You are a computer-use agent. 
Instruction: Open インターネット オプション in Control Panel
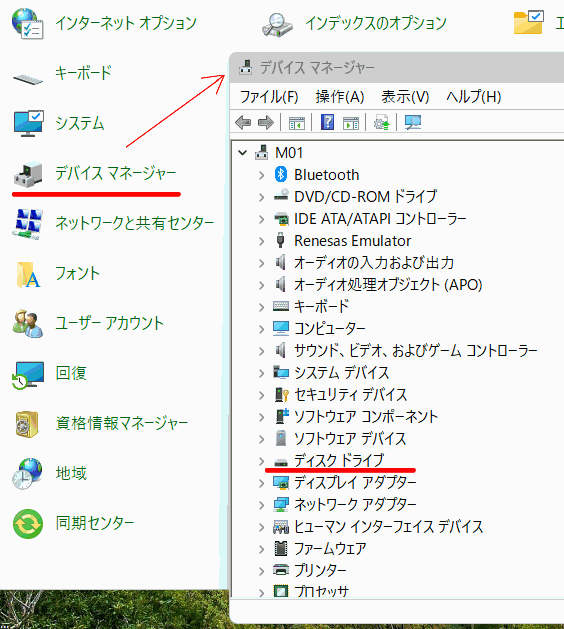pyautogui.click(x=126, y=23)
